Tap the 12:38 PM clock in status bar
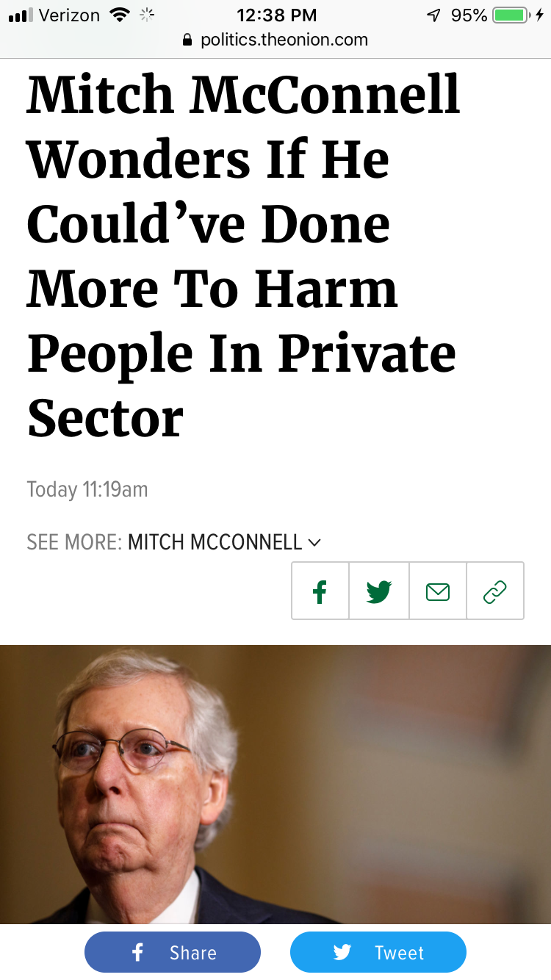 click(x=276, y=15)
